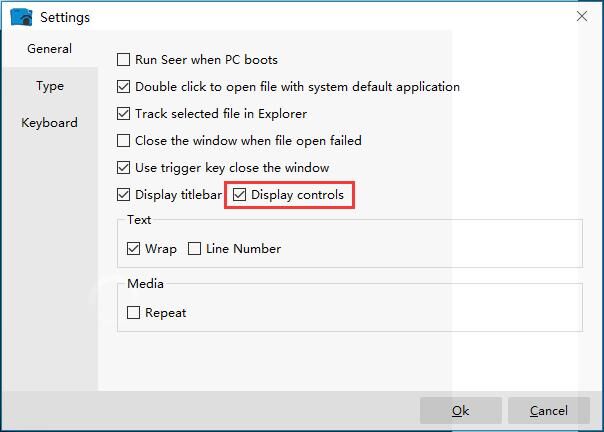Screen dimensions: 604x432
Task: Disable Use trigger key close the window
Action: click(124, 168)
